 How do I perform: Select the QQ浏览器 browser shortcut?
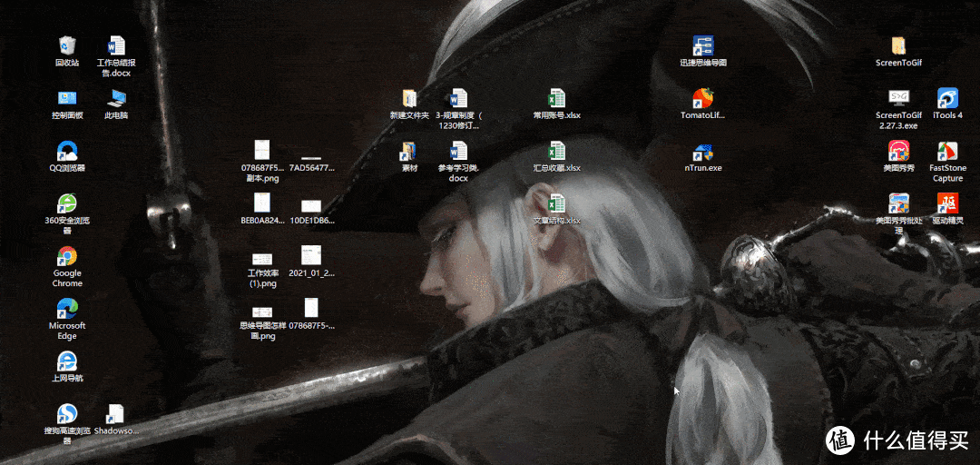[67, 152]
